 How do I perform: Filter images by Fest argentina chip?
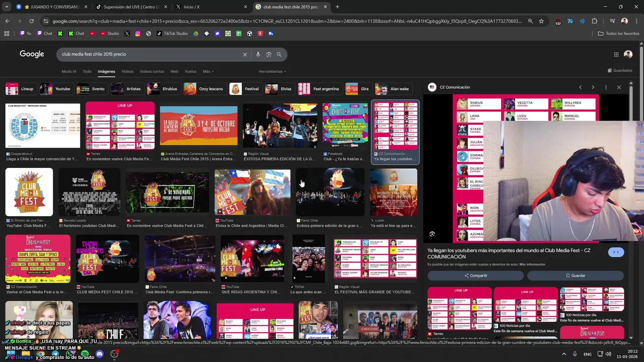(x=320, y=89)
